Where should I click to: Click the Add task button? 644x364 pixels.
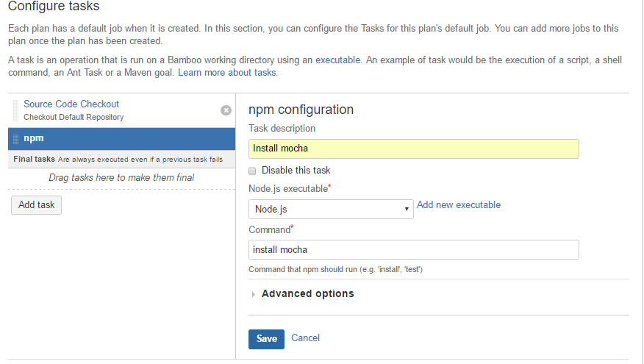tap(37, 204)
